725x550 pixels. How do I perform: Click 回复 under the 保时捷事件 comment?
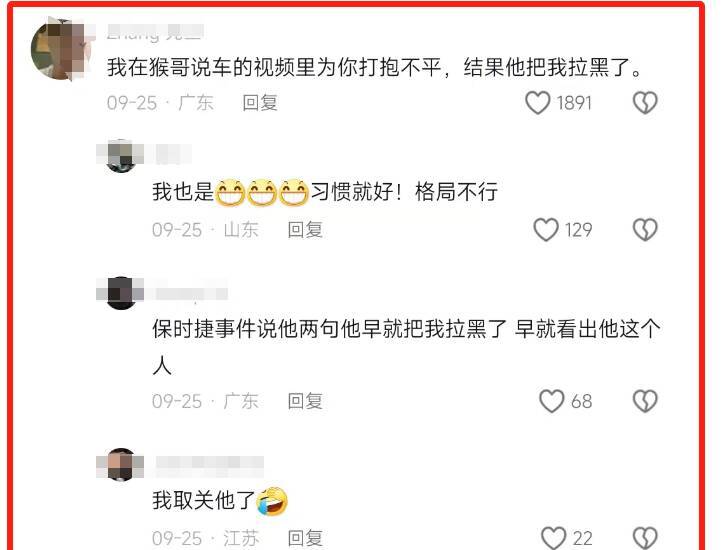tap(305, 401)
